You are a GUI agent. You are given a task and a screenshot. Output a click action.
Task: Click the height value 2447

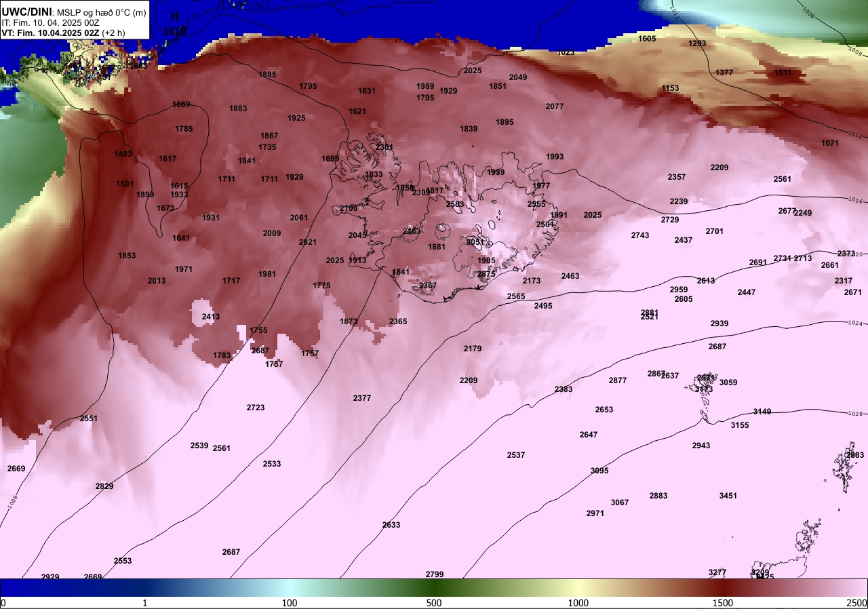[x=747, y=292]
